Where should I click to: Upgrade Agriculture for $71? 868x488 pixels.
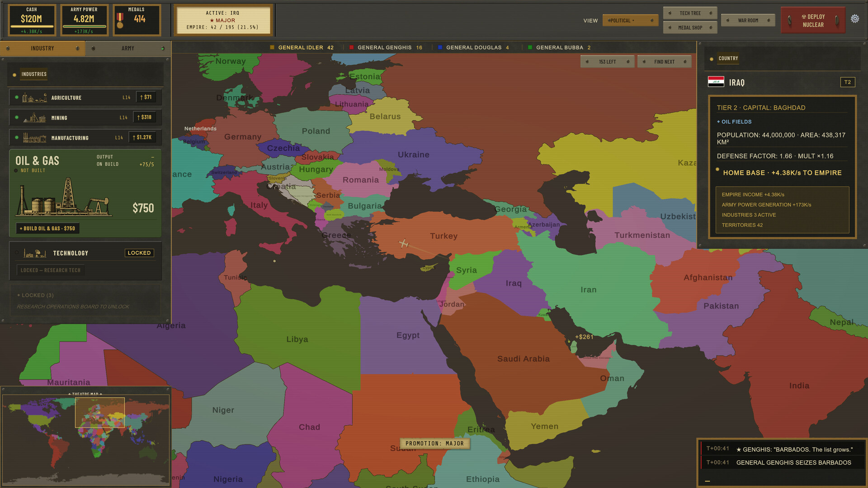pos(146,97)
